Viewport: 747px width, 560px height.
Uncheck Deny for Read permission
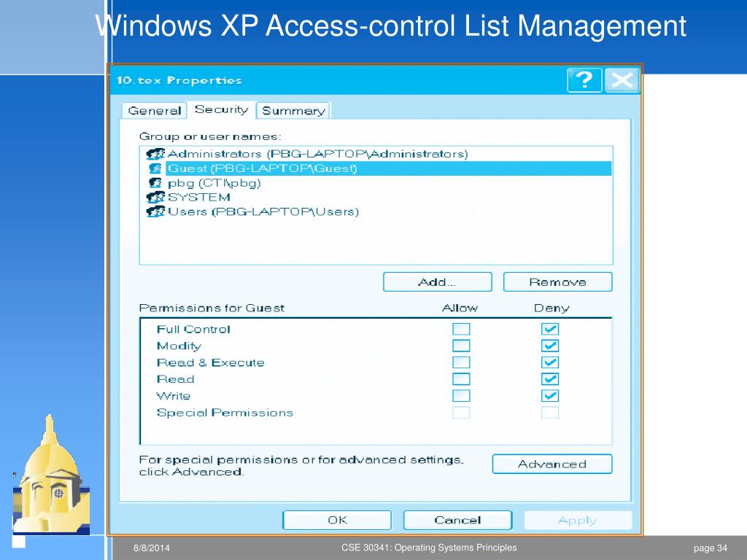coord(550,379)
